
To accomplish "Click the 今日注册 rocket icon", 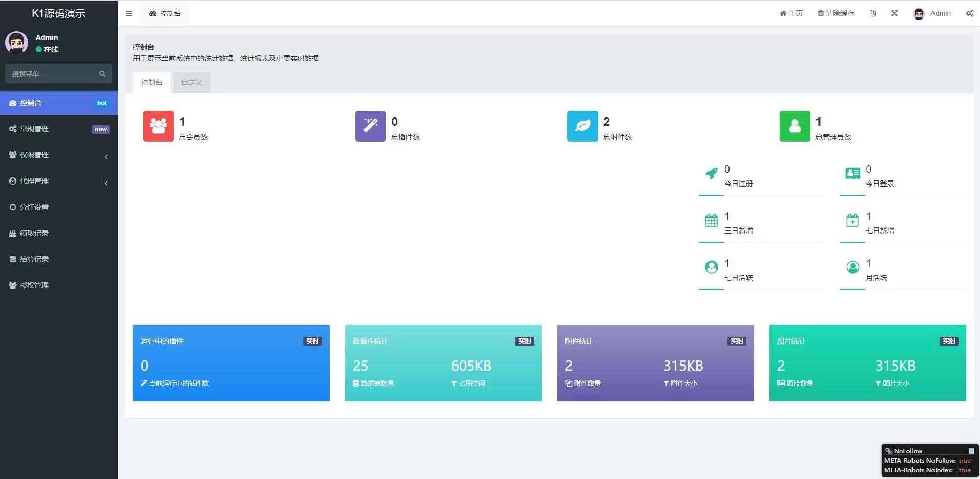I will [712, 173].
